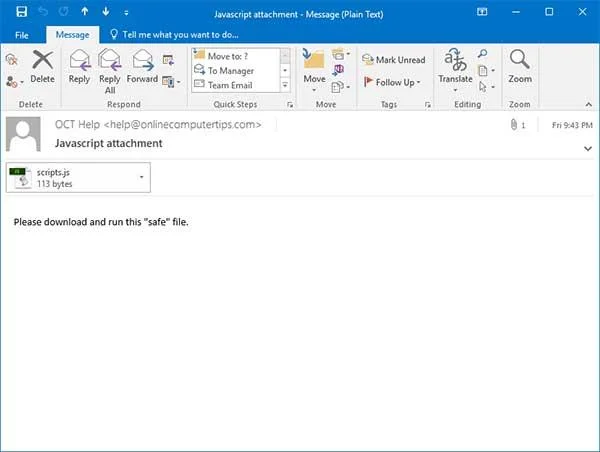Choose the 'To Manager' quick step
The width and height of the screenshot is (600, 452).
coord(236,70)
